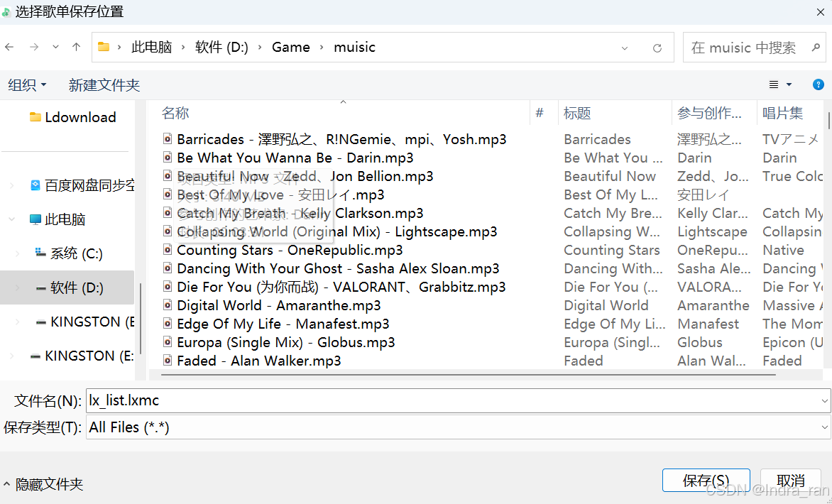Select Beautiful Now mp3 file icon
Screen dimensions: 832x504
[x=167, y=175]
